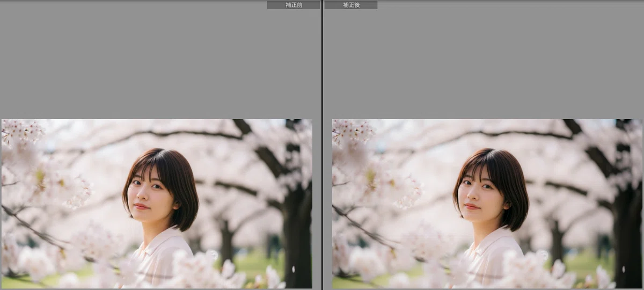Image resolution: width=644 pixels, height=290 pixels.
Task: Click the 補正後 label above the right pane
Action: [x=351, y=5]
